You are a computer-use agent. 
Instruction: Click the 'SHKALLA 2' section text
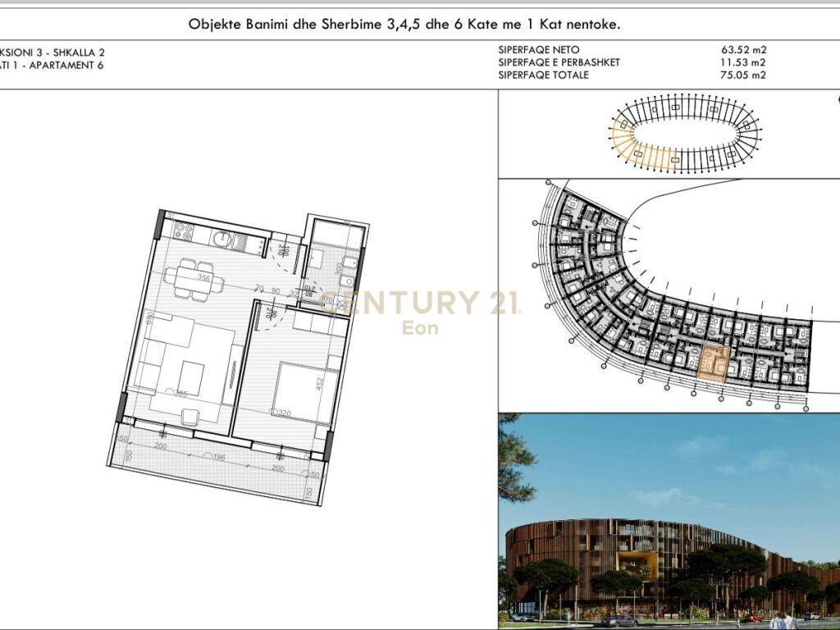click(x=79, y=52)
